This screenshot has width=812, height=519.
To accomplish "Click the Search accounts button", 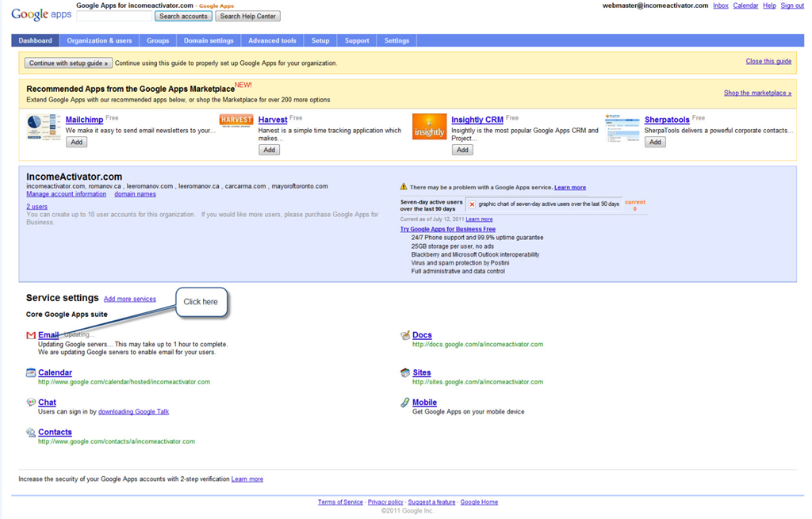I will point(183,16).
